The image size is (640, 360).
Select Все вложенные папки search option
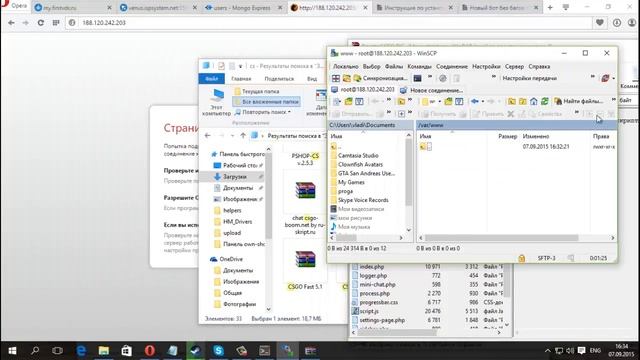266,102
